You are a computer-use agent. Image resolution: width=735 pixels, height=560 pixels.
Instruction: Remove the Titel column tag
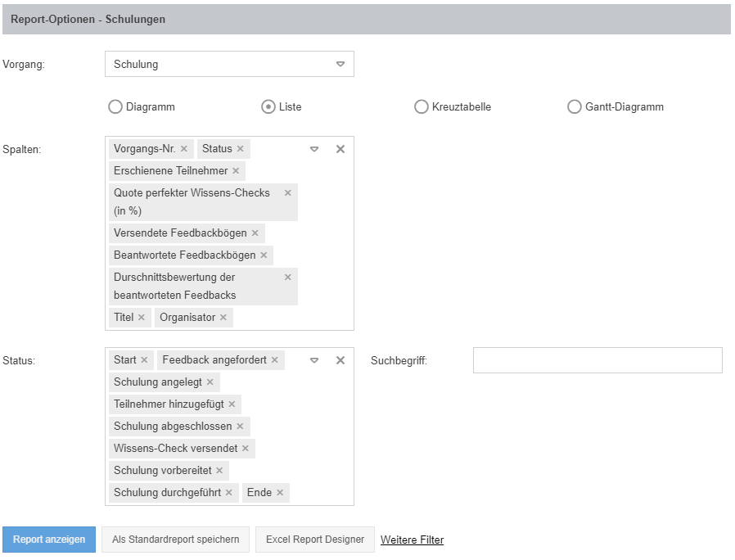coord(142,318)
